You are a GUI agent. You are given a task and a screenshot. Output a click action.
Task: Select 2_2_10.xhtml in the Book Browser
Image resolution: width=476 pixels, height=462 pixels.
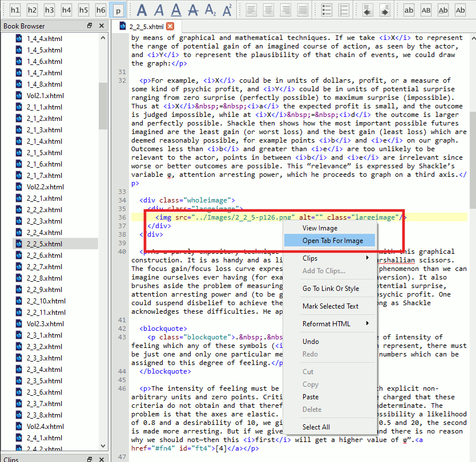(x=46, y=301)
